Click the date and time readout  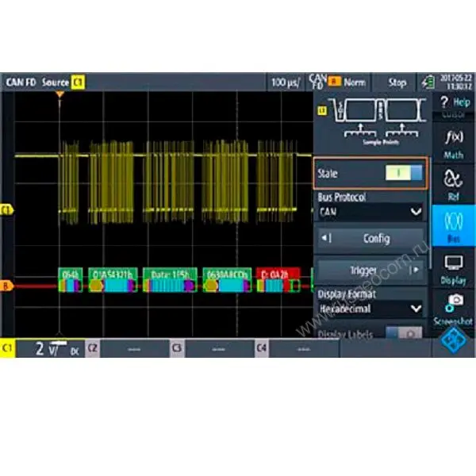455,82
